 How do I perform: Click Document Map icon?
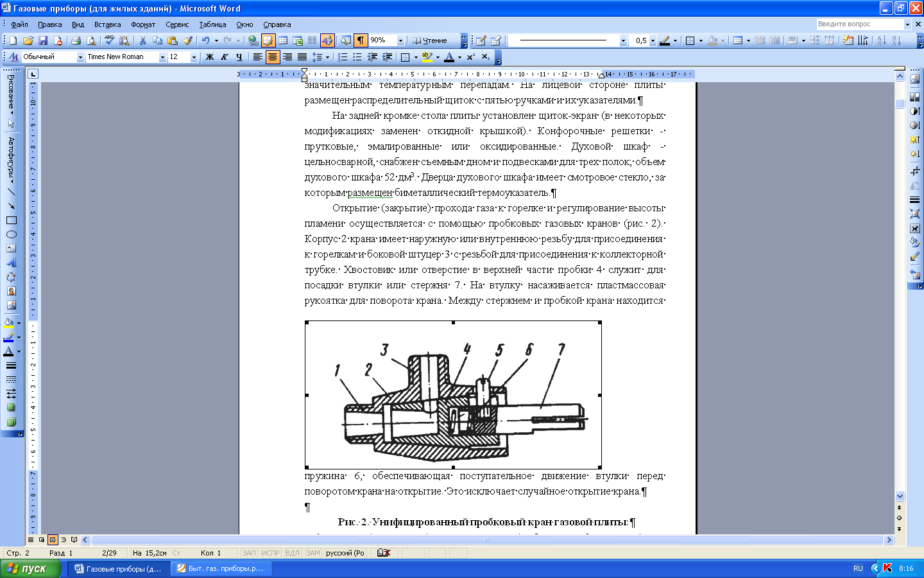pos(346,40)
